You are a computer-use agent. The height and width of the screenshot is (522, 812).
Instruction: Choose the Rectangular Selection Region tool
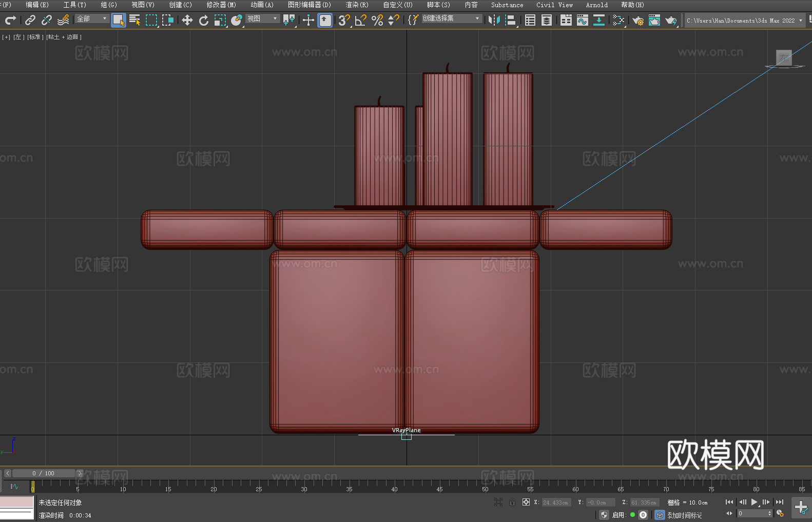(x=151, y=20)
